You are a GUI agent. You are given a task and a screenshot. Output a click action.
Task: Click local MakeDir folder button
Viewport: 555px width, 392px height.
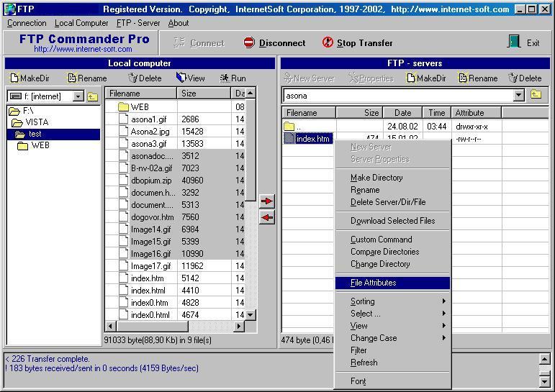(30, 78)
